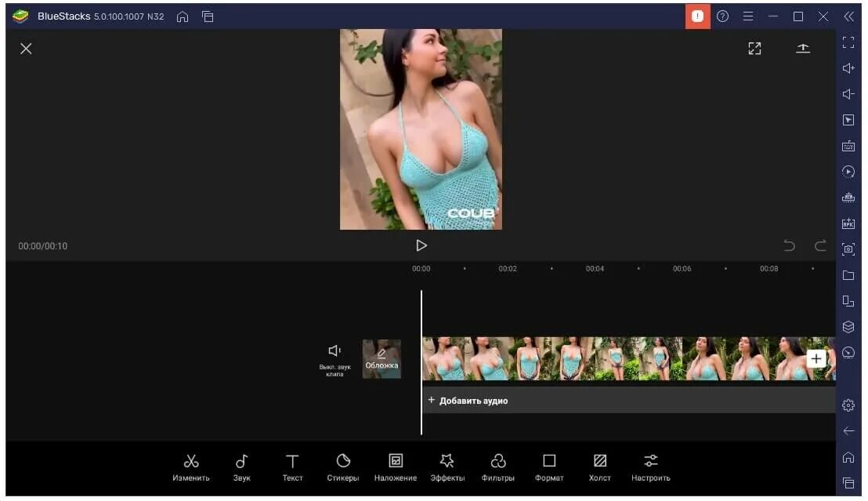Screen dimensions: 868x501
Task: Click Install APK icon in sidebar
Action: [x=848, y=223]
